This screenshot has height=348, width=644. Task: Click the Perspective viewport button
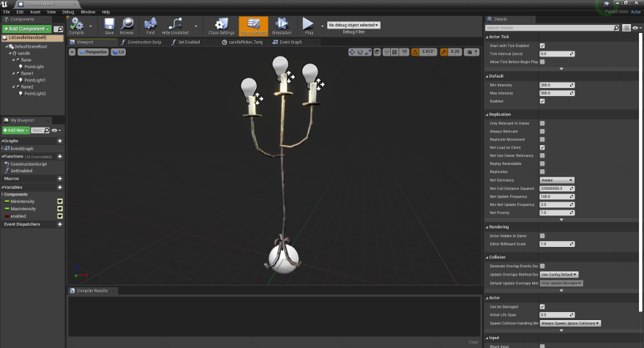pos(92,52)
